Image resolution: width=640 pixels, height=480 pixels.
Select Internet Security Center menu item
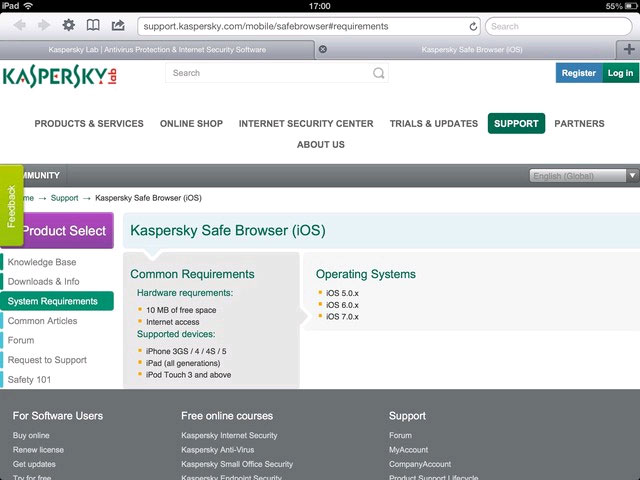(x=306, y=124)
